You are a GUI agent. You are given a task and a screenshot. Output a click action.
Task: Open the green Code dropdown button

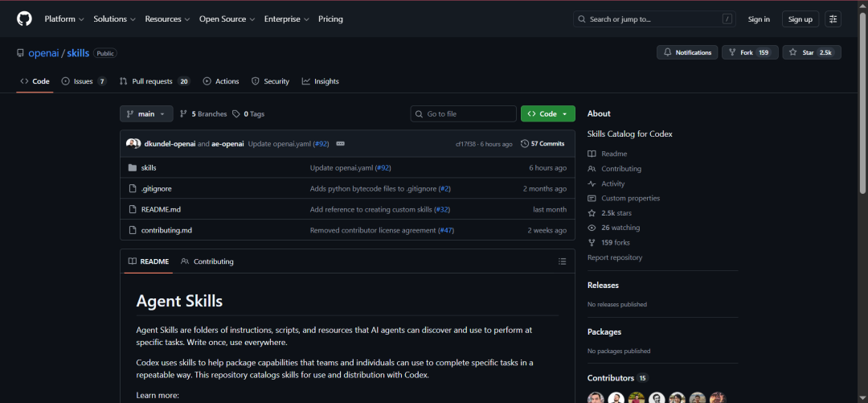[547, 113]
